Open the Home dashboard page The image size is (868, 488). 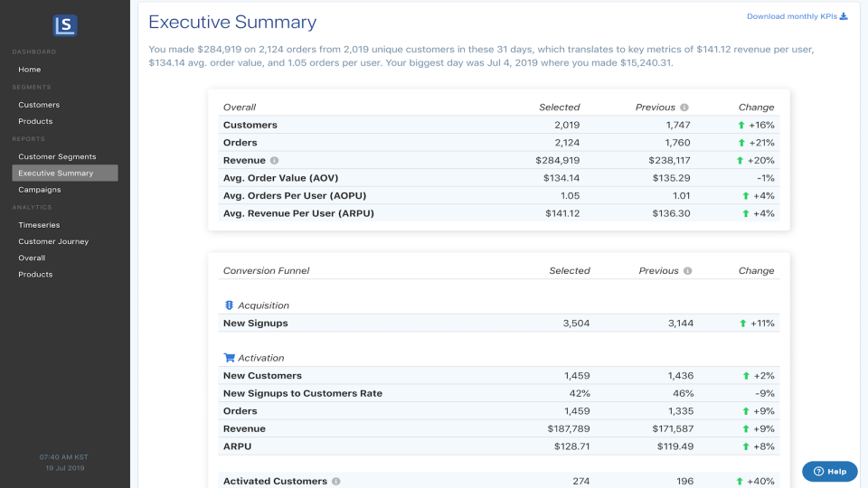tap(30, 70)
